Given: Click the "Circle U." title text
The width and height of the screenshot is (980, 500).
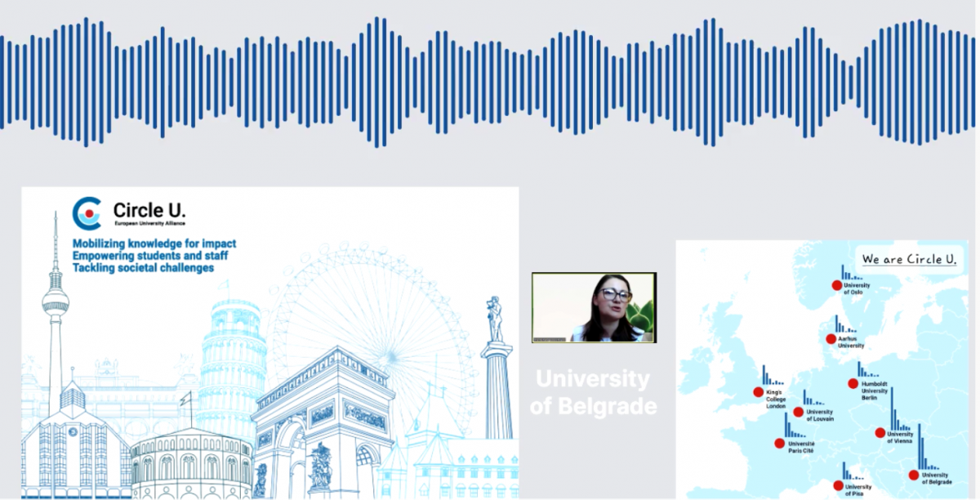Looking at the screenshot, I should click(x=149, y=211).
